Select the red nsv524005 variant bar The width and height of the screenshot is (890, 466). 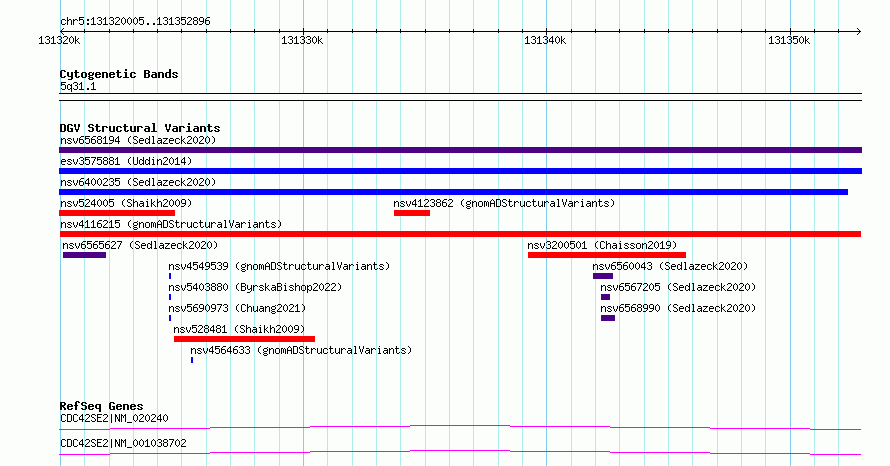[x=117, y=213]
